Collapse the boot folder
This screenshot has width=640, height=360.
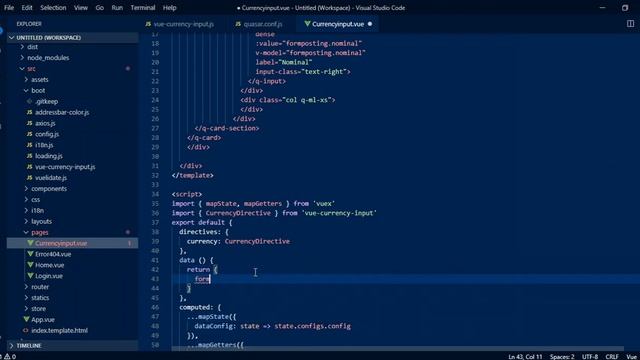(x=73, y=91)
